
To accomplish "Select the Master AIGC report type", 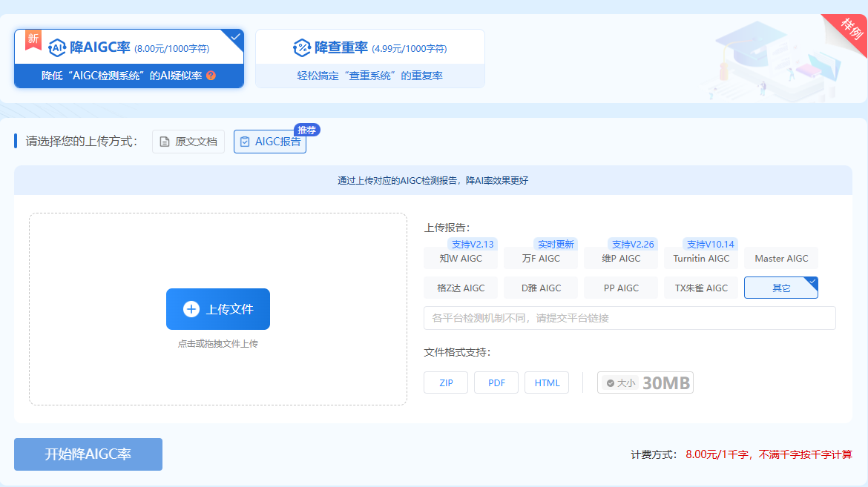I will coord(781,259).
